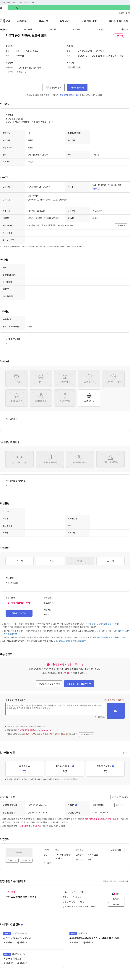Click the 전송 button
The image size is (130, 980).
point(116,711)
